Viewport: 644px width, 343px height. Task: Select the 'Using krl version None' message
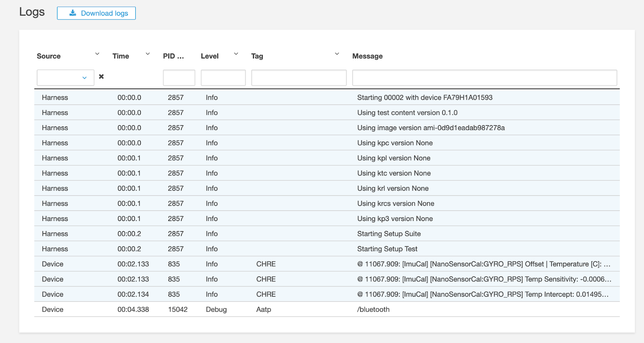click(x=393, y=188)
